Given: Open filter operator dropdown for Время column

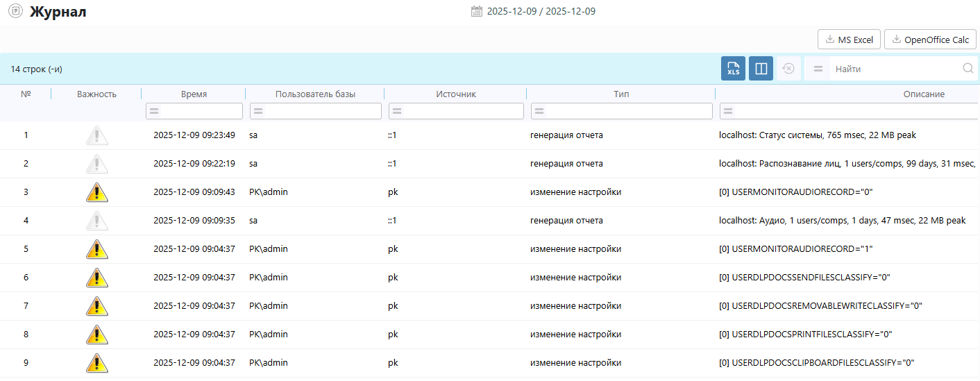Looking at the screenshot, I should click(x=154, y=111).
